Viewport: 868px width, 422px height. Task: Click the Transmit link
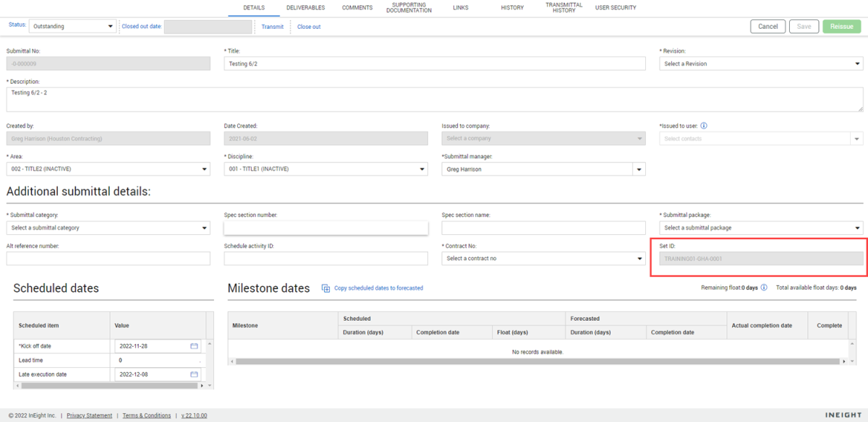[273, 27]
